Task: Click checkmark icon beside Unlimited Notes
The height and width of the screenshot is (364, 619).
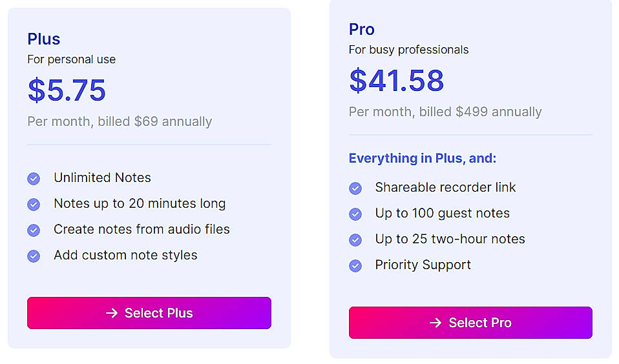Action: point(34,178)
